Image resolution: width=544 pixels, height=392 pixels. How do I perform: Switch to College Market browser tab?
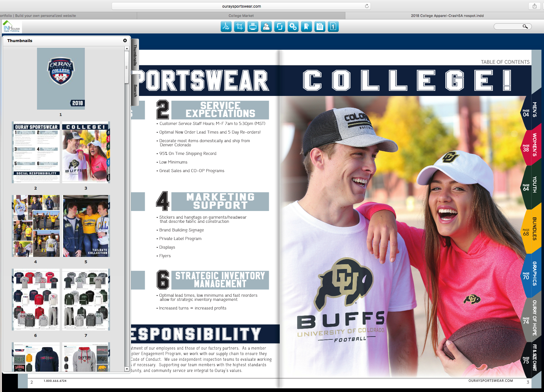click(x=241, y=16)
